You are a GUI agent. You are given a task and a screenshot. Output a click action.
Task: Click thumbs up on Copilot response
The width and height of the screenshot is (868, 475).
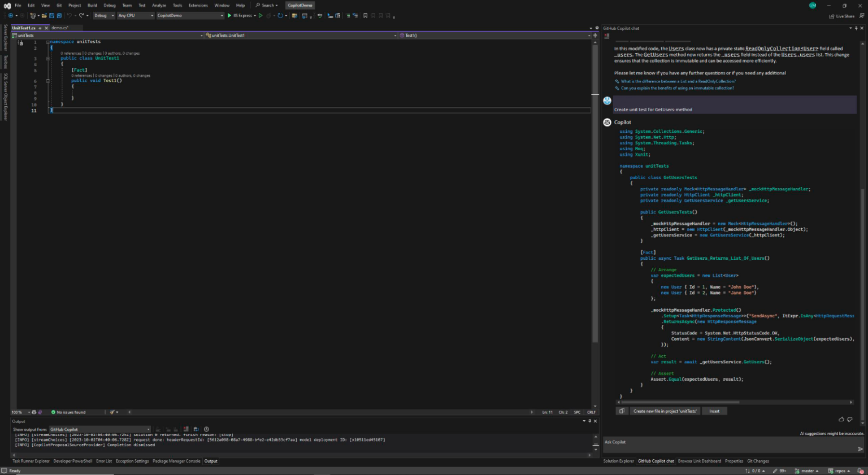(x=841, y=419)
